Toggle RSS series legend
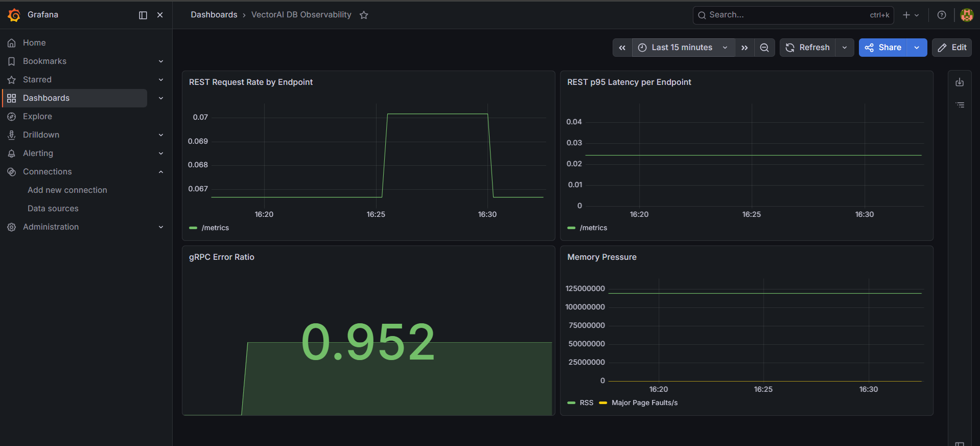Image resolution: width=980 pixels, height=446 pixels. 587,403
